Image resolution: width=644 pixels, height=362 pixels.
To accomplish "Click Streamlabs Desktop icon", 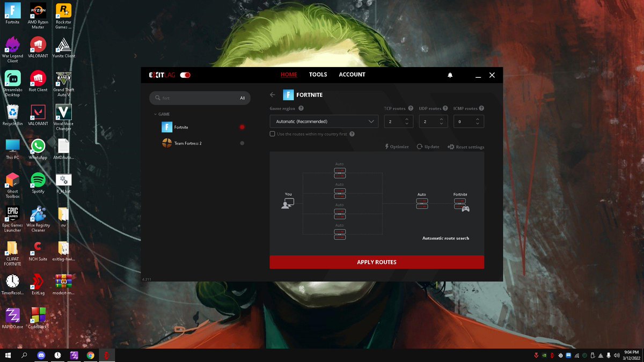I will (x=13, y=83).
